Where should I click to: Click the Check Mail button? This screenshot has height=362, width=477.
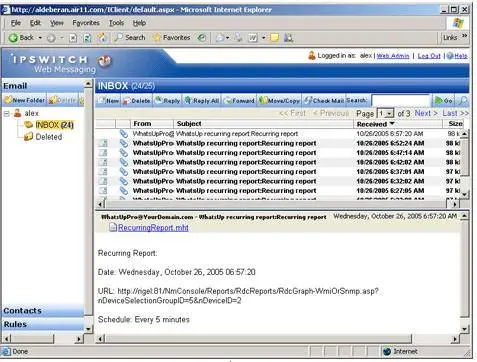coord(324,100)
